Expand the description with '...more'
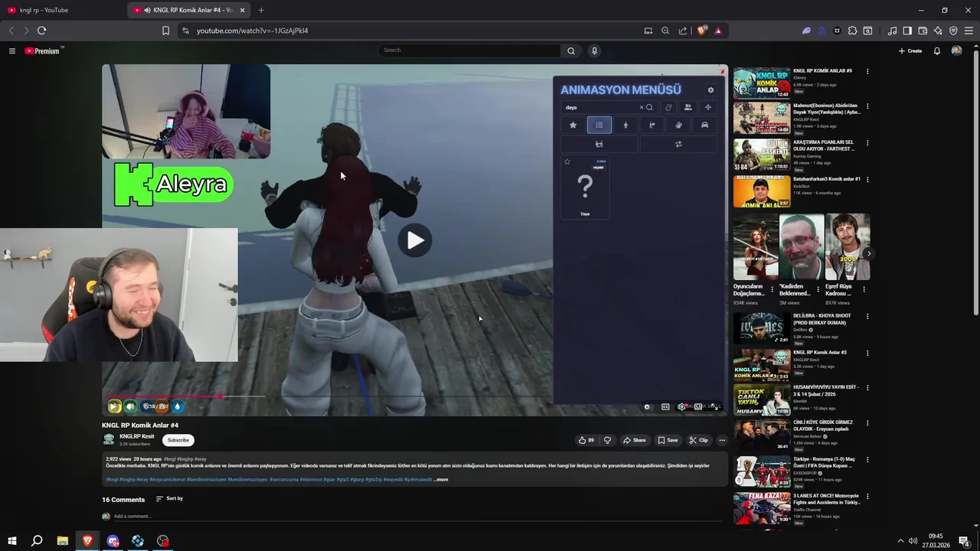This screenshot has width=980, height=551. pyautogui.click(x=440, y=480)
